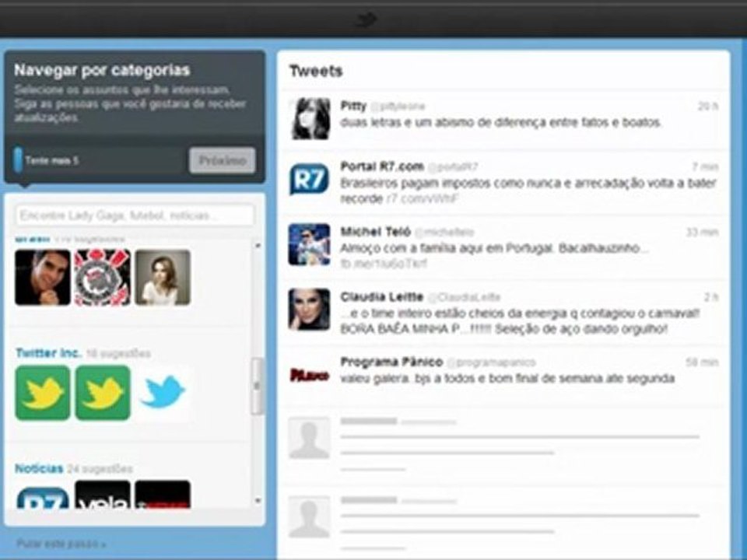Click the 'Navegar por categorias' heading
Image resolution: width=747 pixels, height=560 pixels.
102,70
